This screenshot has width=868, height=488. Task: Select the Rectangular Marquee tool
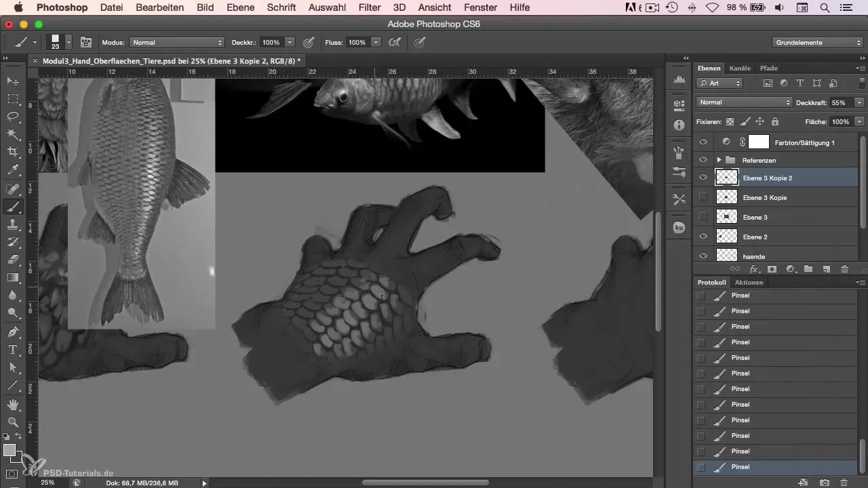[x=13, y=98]
